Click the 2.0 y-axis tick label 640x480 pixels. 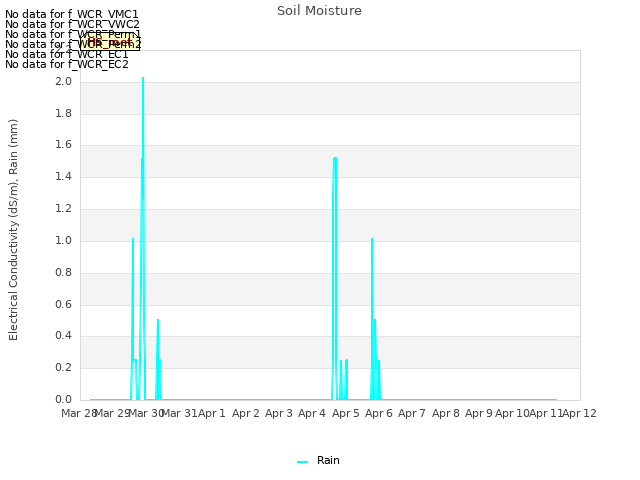[x=63, y=81]
